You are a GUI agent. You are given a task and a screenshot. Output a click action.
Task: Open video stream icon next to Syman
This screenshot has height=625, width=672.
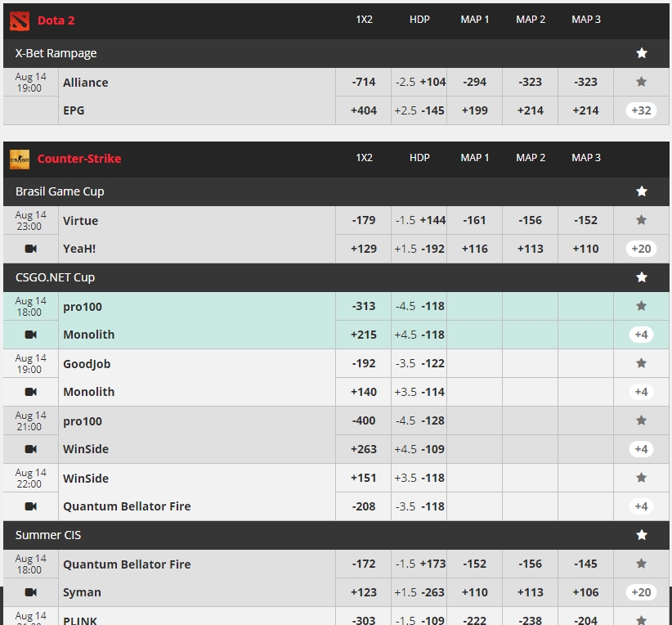coord(31,592)
